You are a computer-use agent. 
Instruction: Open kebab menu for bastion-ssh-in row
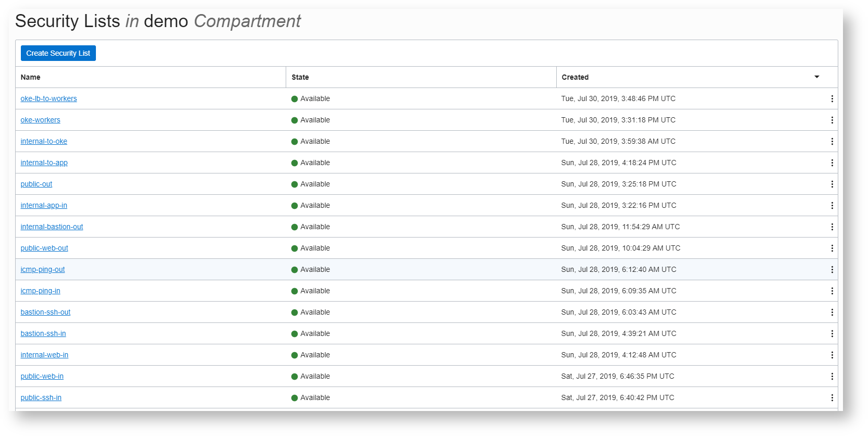pos(832,334)
